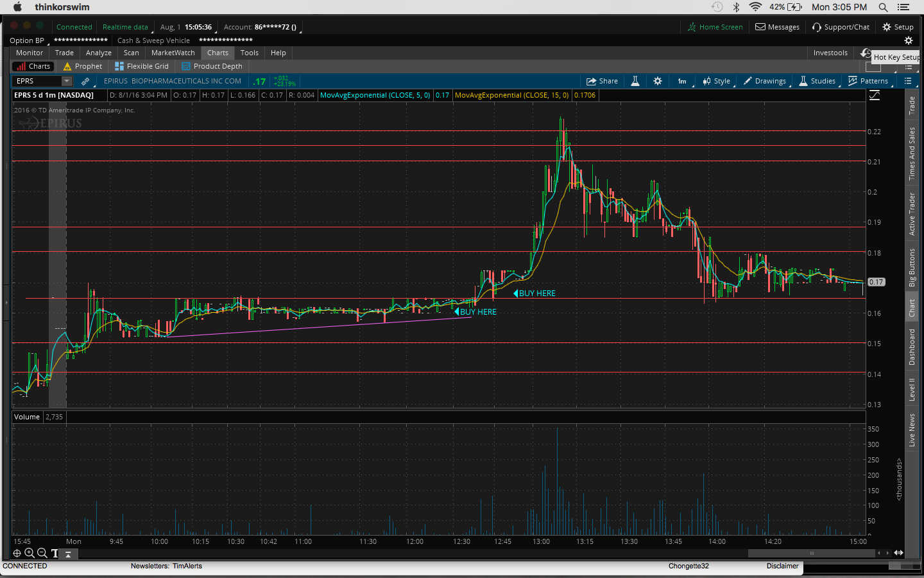Toggle the Level II side panel
This screenshot has height=578, width=924.
pos(912,389)
